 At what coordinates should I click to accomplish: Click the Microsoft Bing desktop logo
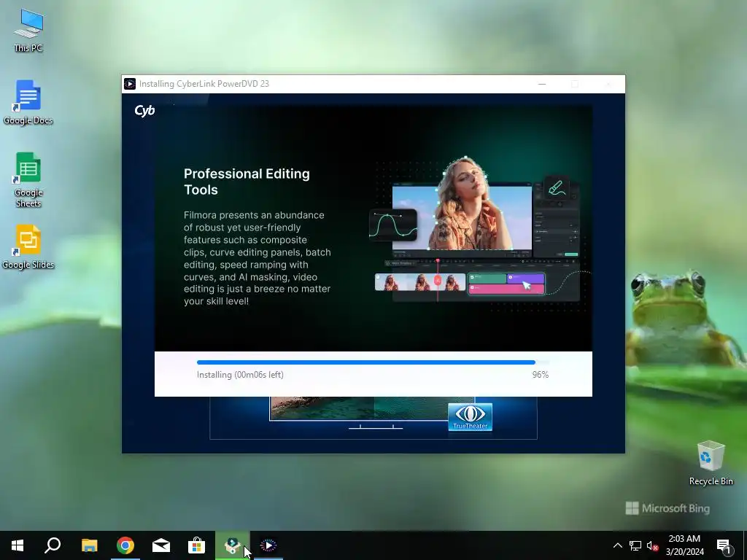click(667, 508)
